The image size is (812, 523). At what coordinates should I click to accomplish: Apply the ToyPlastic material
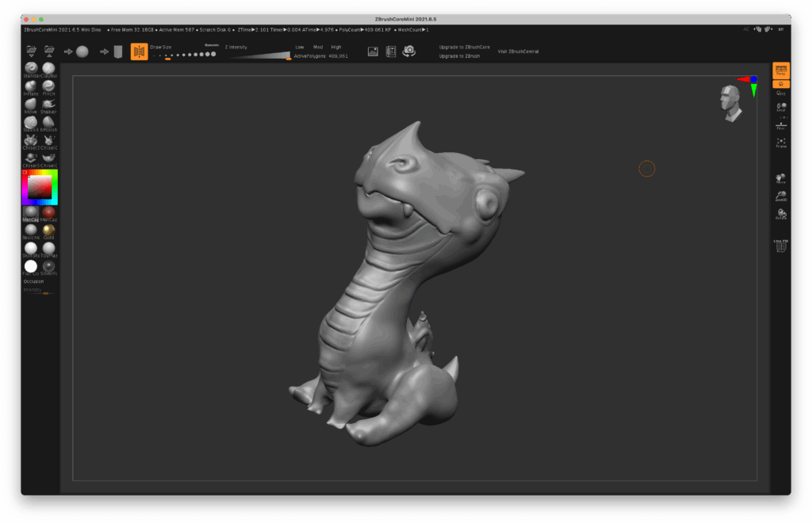48,250
